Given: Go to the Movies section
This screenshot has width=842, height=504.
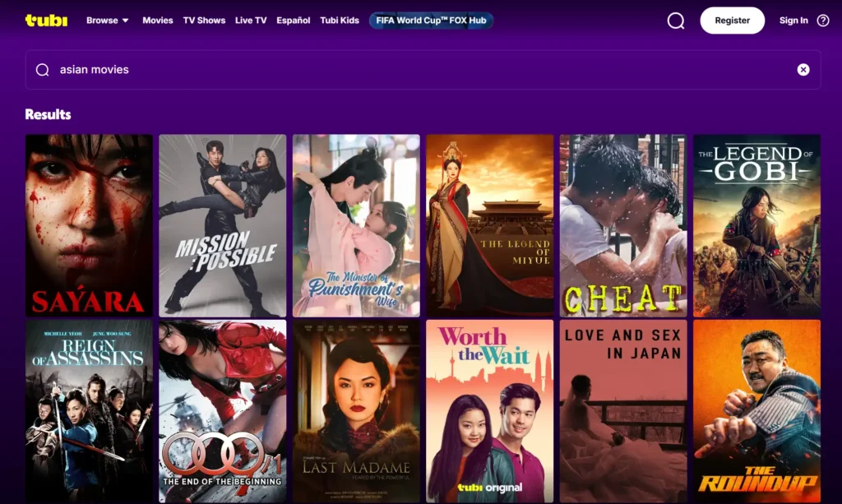Looking at the screenshot, I should point(157,21).
